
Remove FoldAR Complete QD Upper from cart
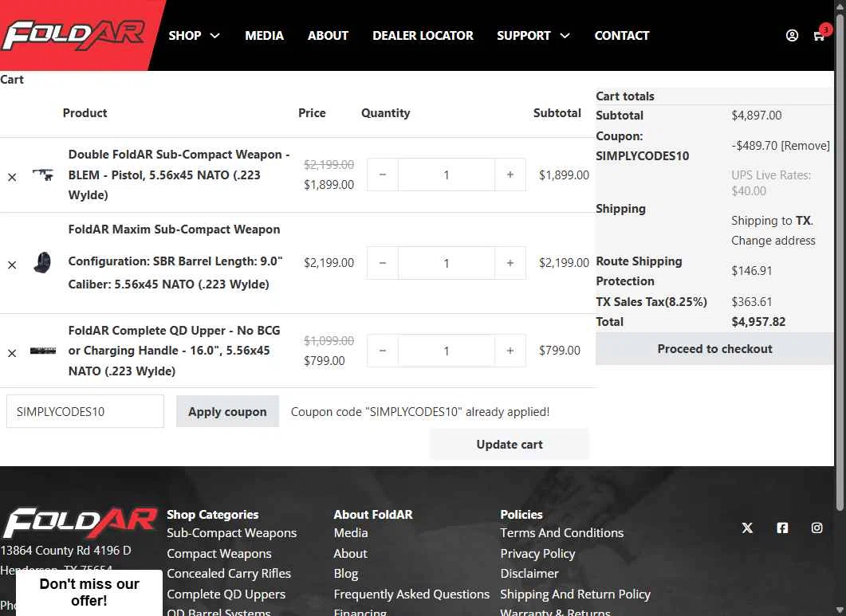tap(12, 353)
